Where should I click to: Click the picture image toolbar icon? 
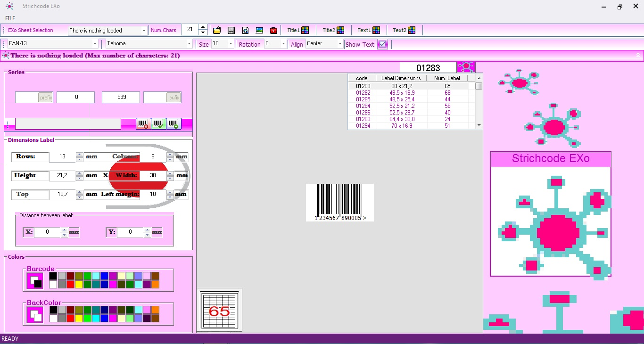[259, 30]
